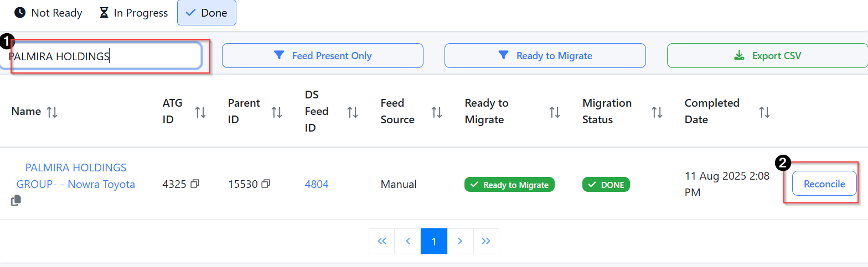Open DS Feed ID 4804 link

[316, 184]
